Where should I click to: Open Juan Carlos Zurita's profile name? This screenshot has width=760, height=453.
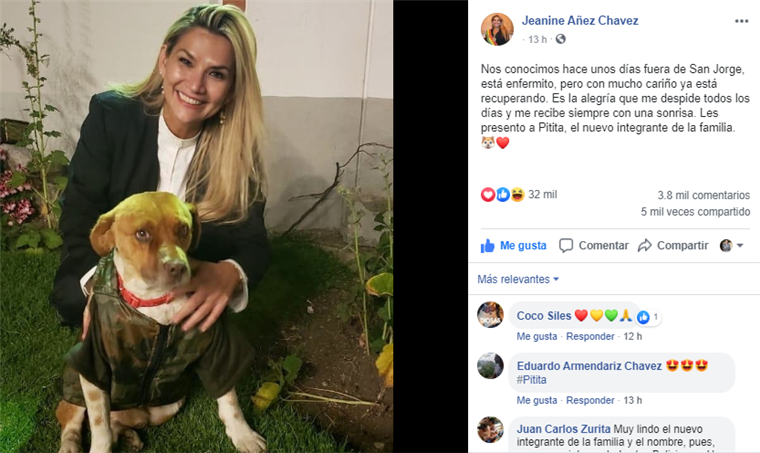click(563, 429)
